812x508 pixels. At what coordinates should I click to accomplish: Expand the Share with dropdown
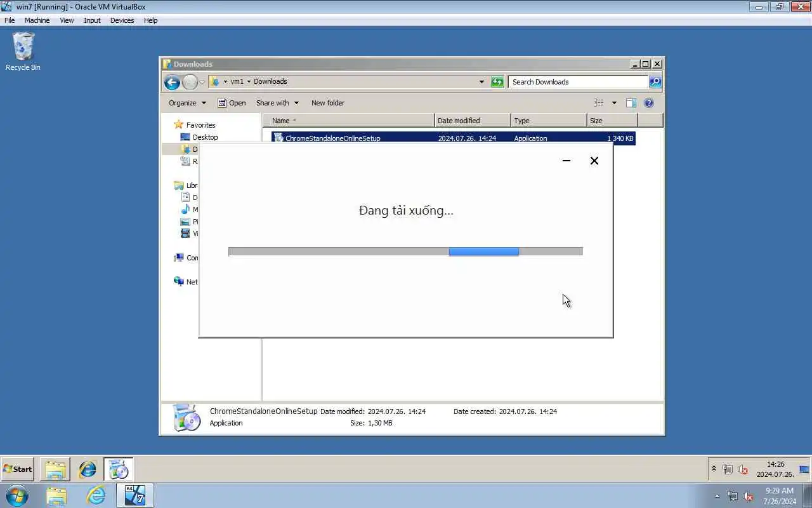click(277, 103)
